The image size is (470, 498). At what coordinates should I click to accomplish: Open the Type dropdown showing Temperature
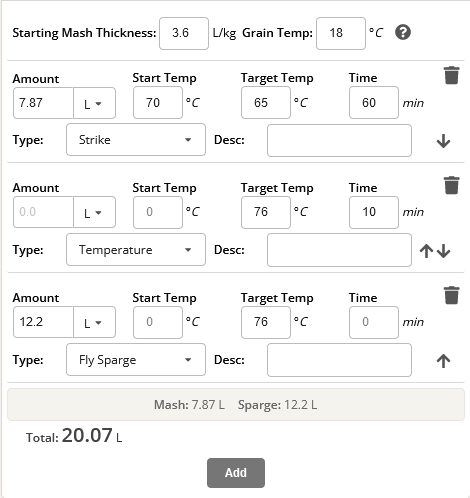pos(136,250)
